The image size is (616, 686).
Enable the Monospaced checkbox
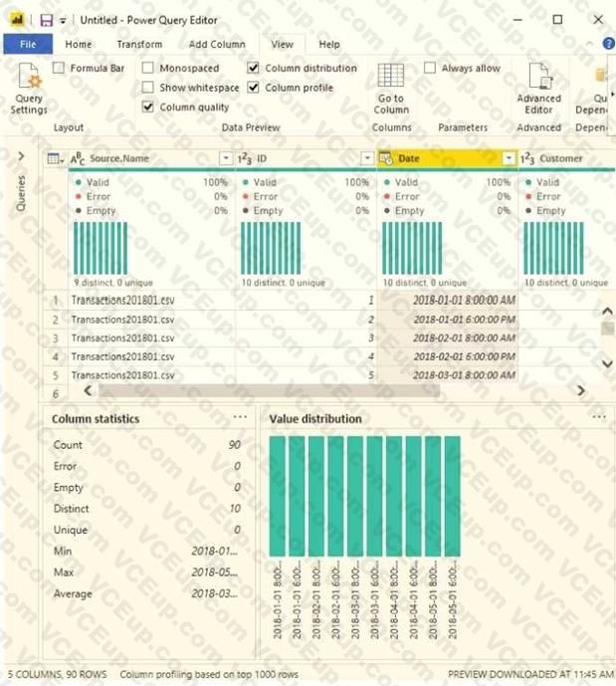click(147, 68)
